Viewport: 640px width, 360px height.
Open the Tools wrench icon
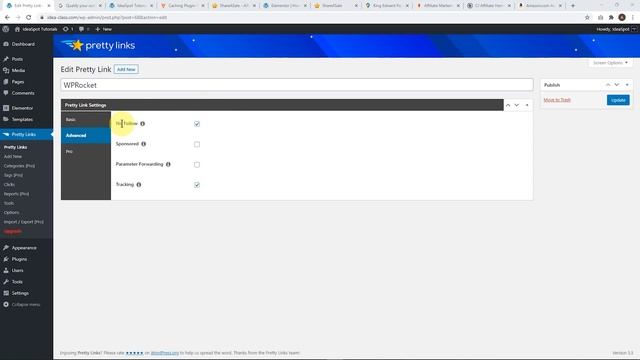coord(6,282)
